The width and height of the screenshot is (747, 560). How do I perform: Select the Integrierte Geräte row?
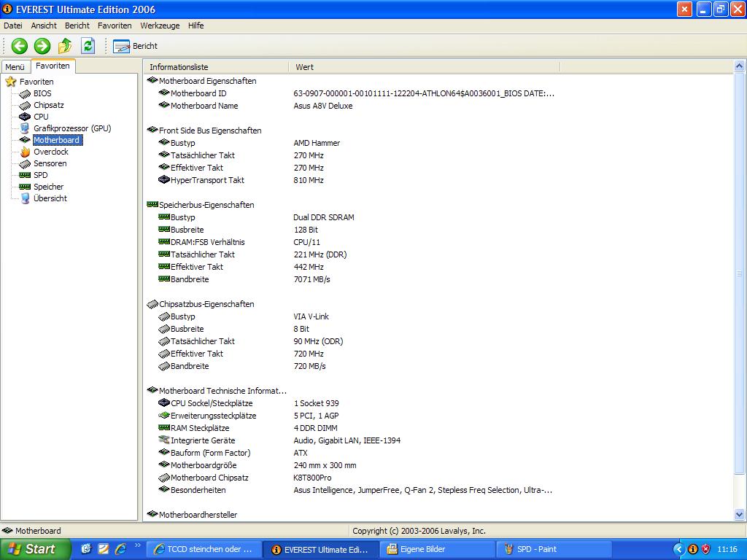coord(279,440)
